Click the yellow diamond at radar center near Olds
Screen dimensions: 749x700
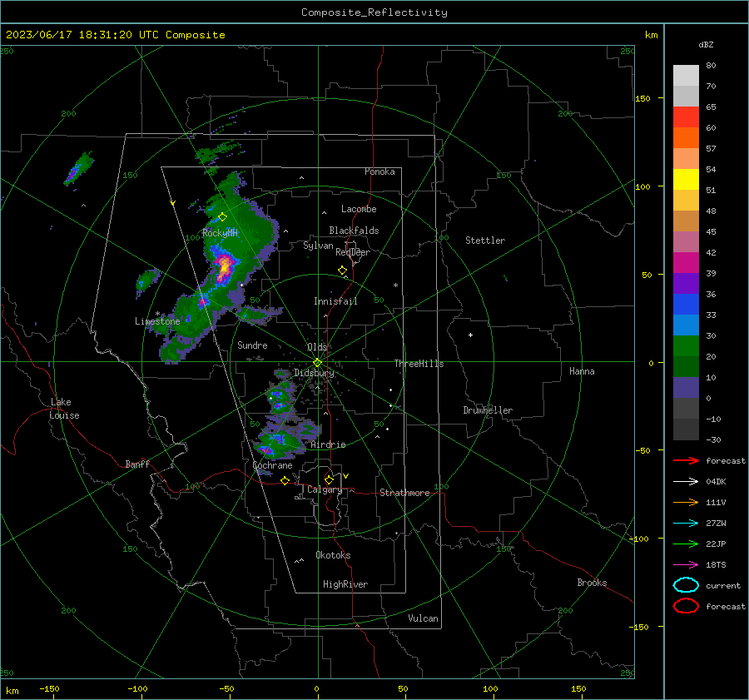pos(317,362)
